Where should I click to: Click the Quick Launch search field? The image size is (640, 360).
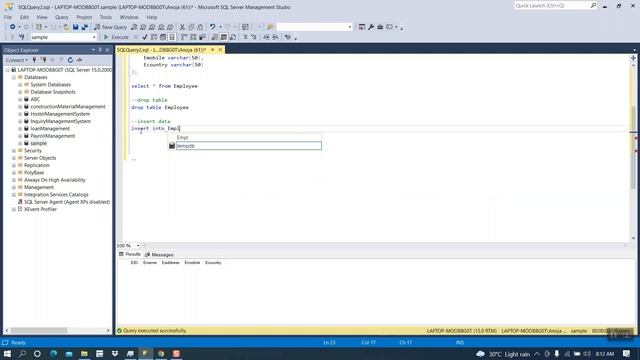pos(552,6)
